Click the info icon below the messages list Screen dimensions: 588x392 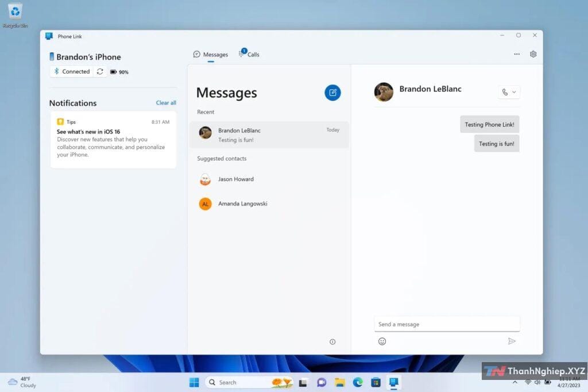[x=332, y=342]
